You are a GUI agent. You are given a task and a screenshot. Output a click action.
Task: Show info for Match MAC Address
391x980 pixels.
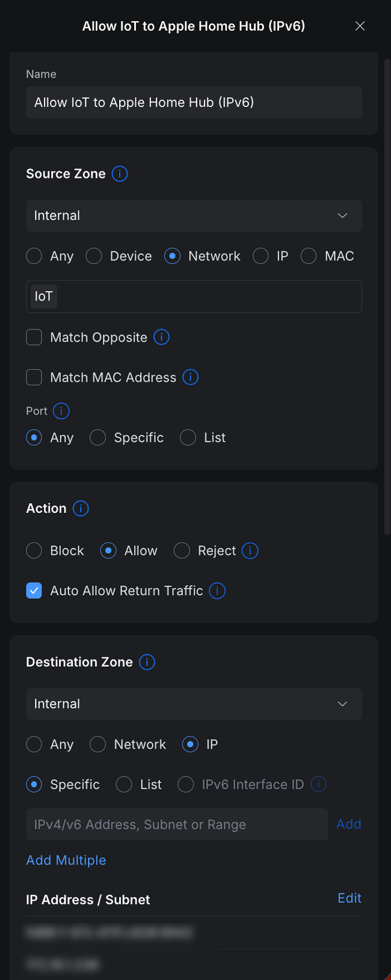click(x=190, y=377)
